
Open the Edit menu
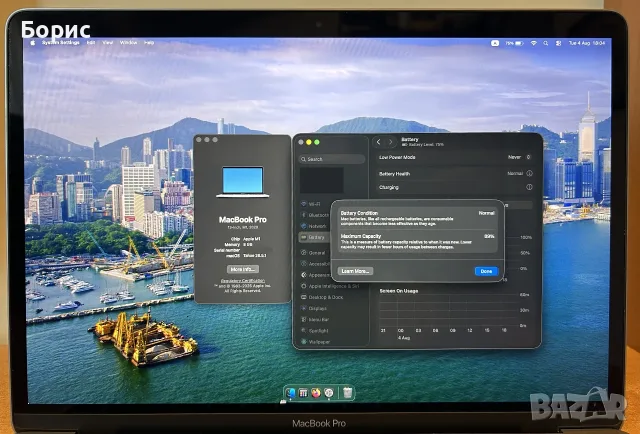91,42
